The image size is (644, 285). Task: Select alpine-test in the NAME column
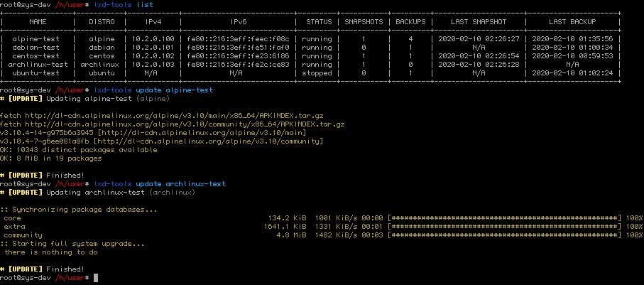(36, 39)
